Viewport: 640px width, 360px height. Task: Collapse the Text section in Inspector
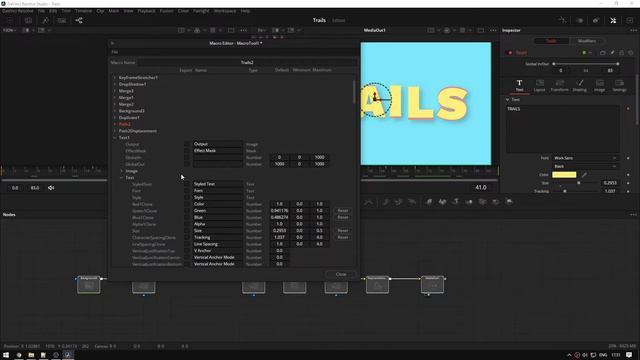[507, 100]
